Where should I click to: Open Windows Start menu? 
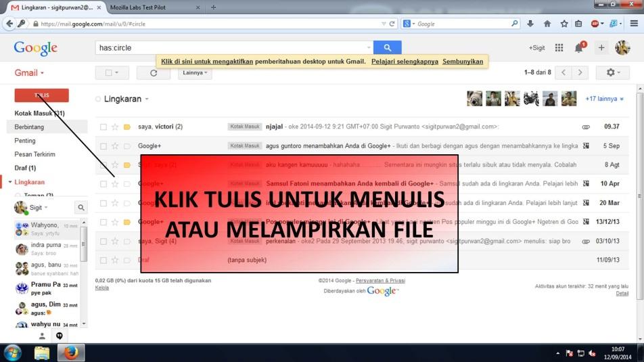click(x=12, y=353)
